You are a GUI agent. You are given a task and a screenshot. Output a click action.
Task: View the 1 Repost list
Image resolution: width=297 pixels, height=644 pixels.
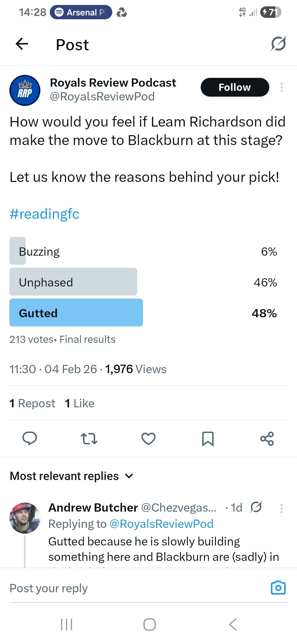(x=32, y=403)
